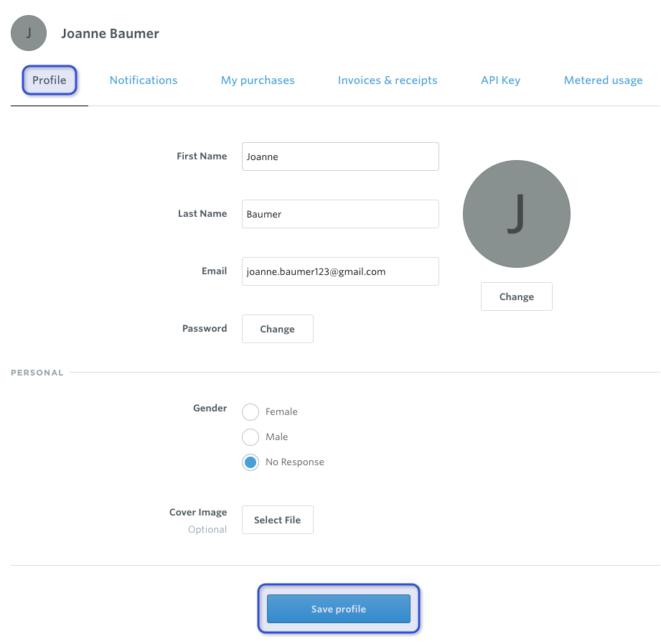Click the PERSONAL section label

37,373
